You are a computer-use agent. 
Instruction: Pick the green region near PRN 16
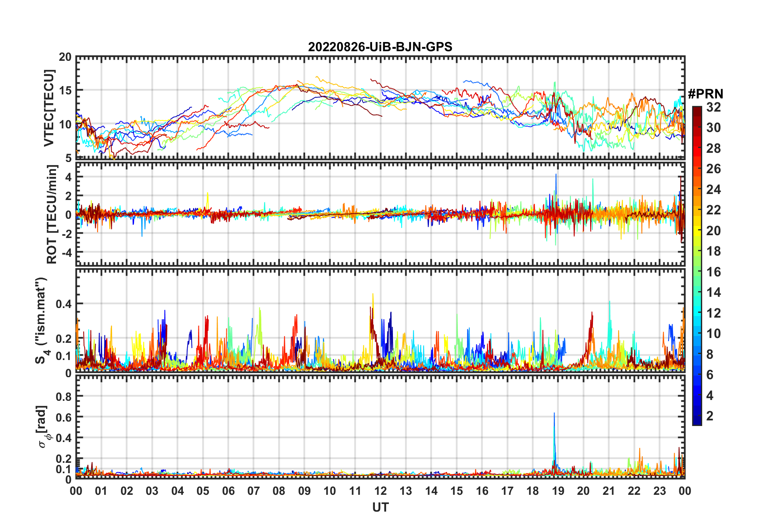click(x=697, y=272)
